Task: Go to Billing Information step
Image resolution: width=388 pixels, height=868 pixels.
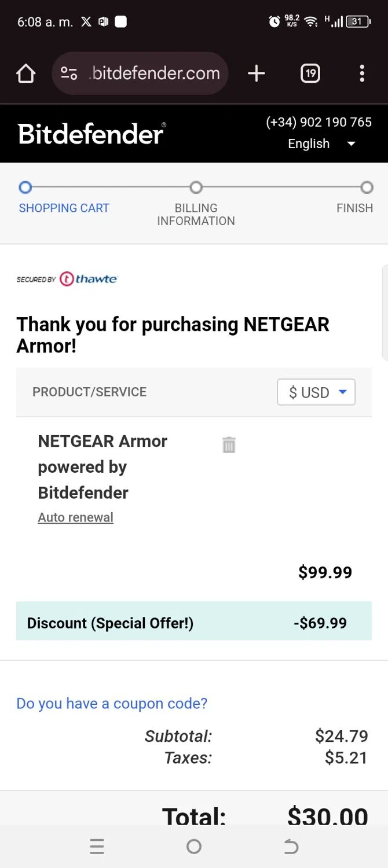Action: [196, 214]
